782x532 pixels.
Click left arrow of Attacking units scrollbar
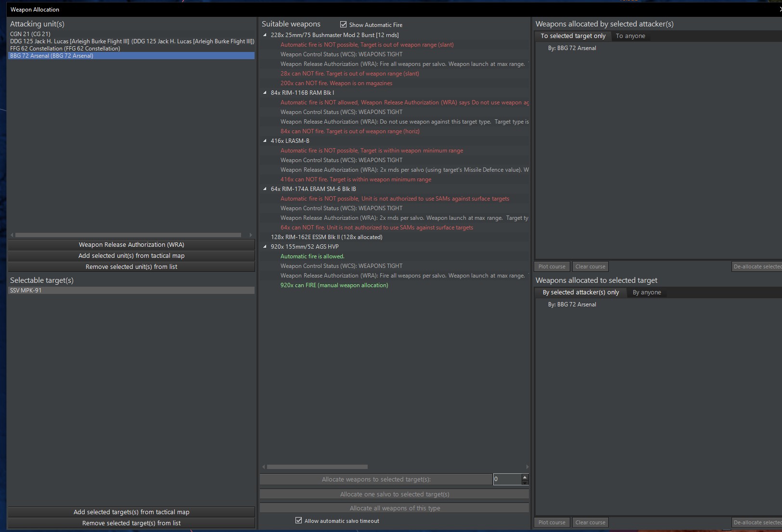click(x=12, y=235)
